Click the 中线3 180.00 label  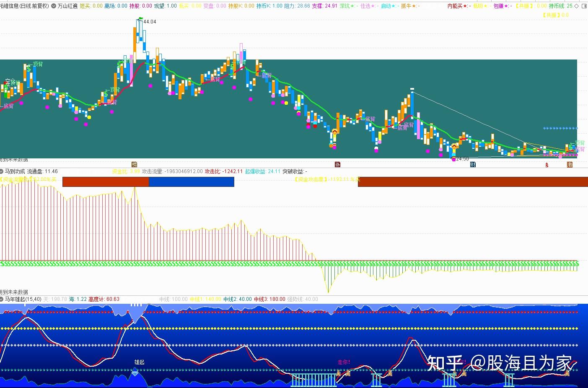(x=269, y=299)
